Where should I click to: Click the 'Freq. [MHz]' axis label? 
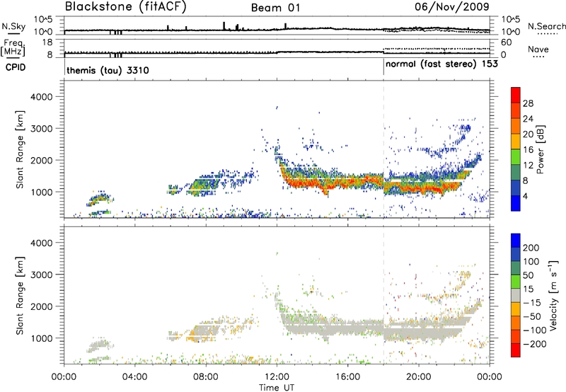[13, 47]
